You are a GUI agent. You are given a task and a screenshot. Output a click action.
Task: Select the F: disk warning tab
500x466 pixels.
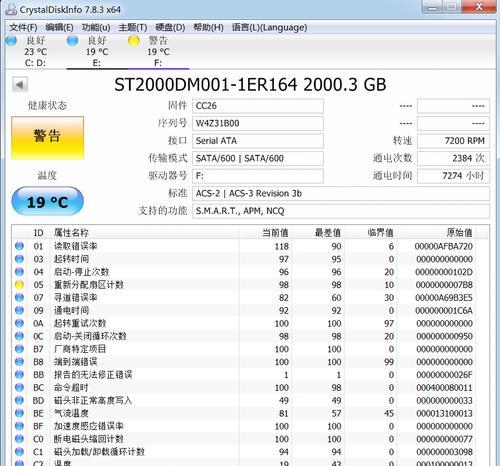tap(158, 51)
